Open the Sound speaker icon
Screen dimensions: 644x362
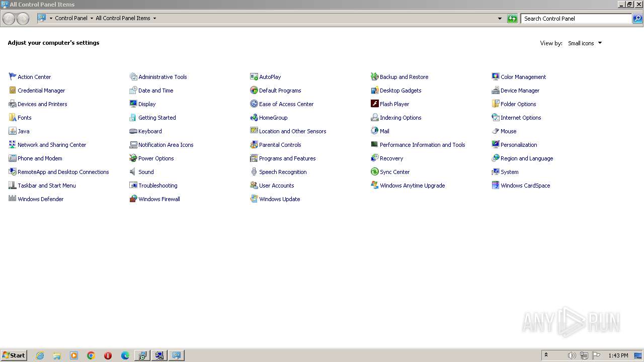[133, 172]
